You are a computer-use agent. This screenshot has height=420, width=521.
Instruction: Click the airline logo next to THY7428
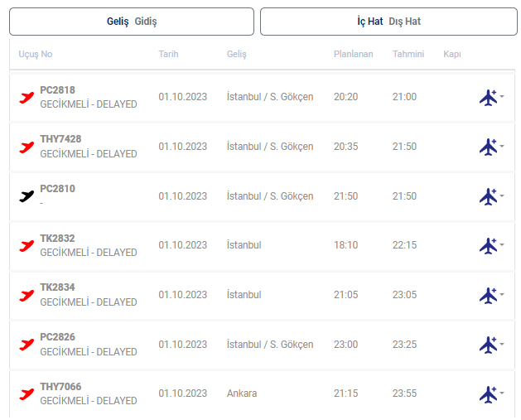click(27, 147)
